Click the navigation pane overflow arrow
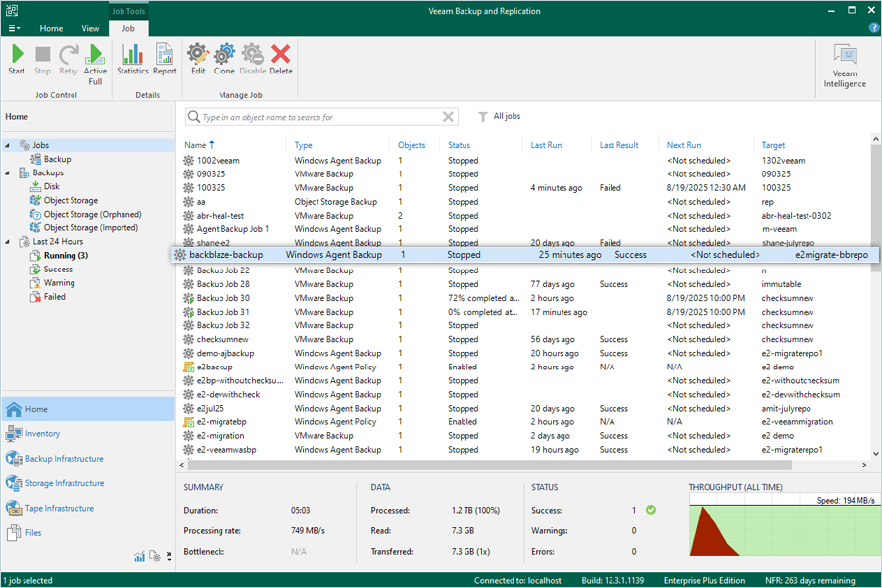Viewport: 882px width, 588px height. coord(169,557)
